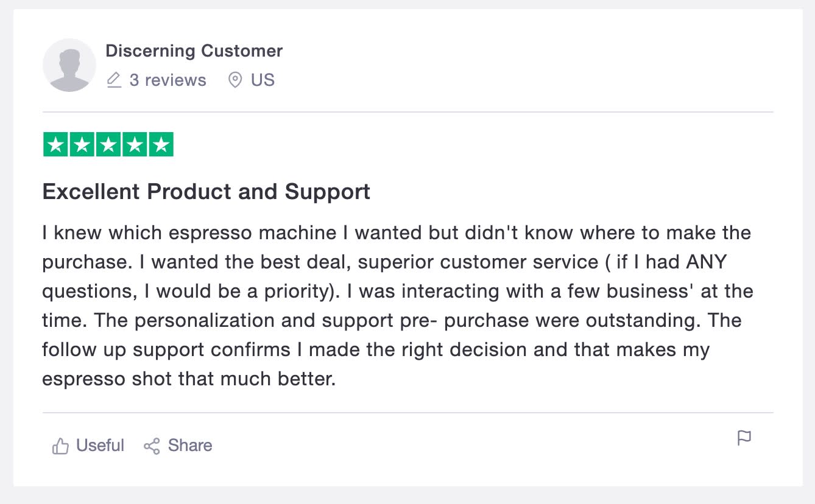Click the reviewer's gray avatar picture

click(69, 65)
